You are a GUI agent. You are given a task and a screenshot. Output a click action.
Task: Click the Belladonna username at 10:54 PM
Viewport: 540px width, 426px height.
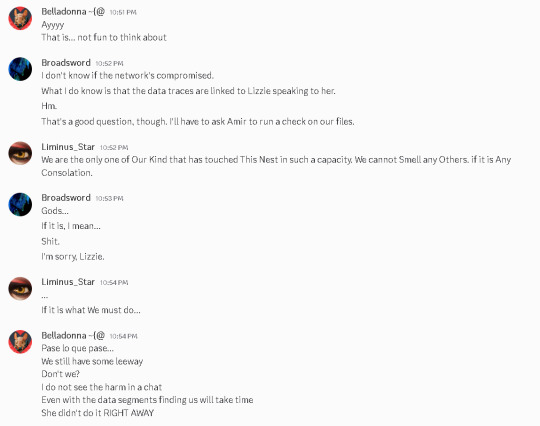pyautogui.click(x=73, y=335)
